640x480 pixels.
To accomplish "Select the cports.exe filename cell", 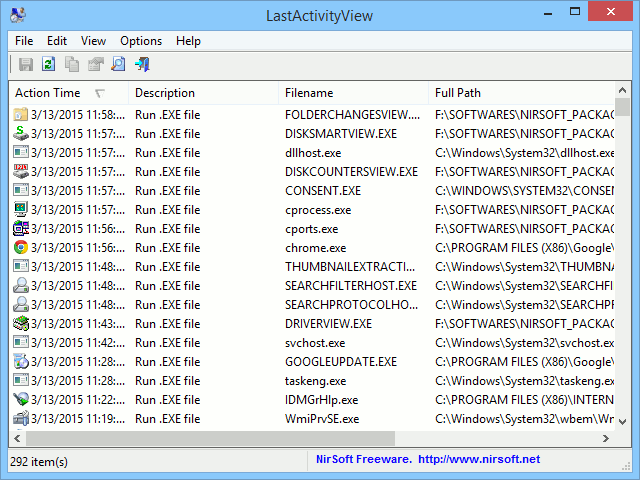I will tap(311, 229).
